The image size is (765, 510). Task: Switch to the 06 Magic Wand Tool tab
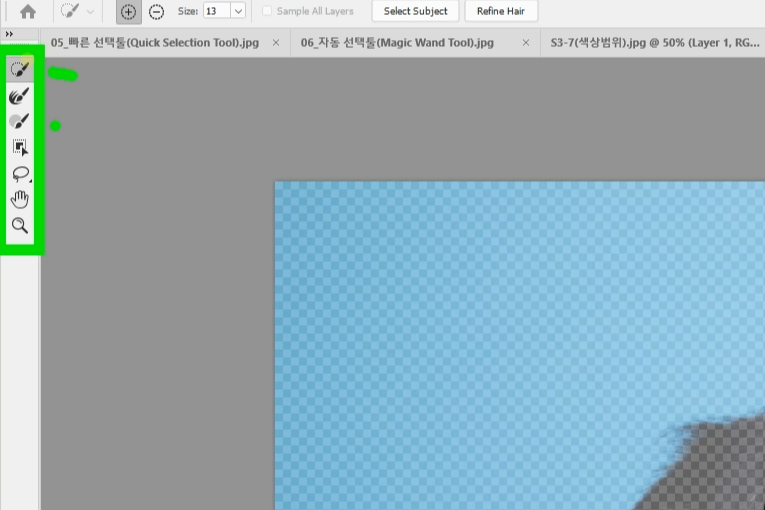tap(397, 43)
